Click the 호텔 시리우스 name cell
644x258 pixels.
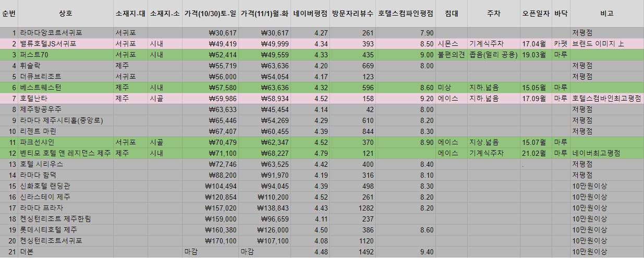click(66, 164)
